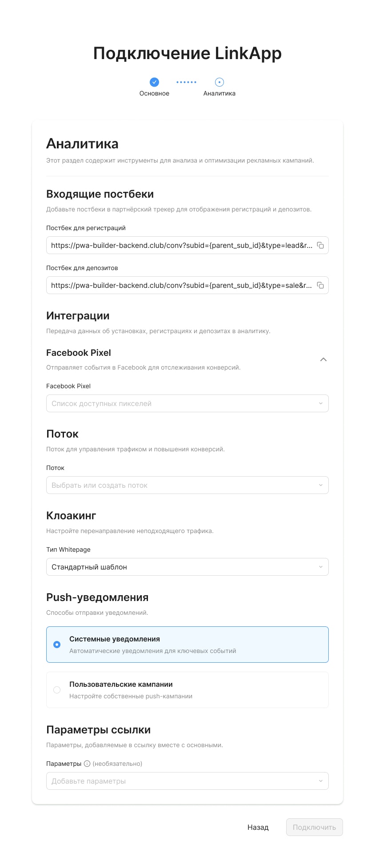Select the Пользовательские кампании radio button
Viewport: 375px width, 868px height.
(57, 690)
